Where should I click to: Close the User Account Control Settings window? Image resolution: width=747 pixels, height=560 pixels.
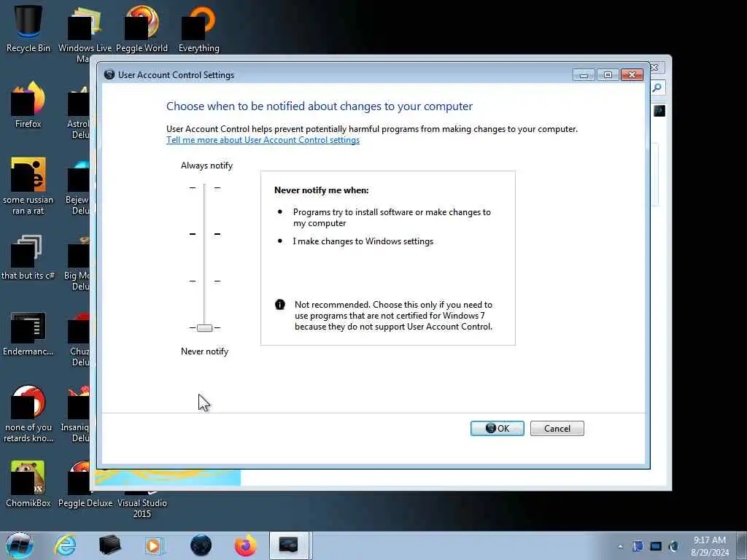632,75
